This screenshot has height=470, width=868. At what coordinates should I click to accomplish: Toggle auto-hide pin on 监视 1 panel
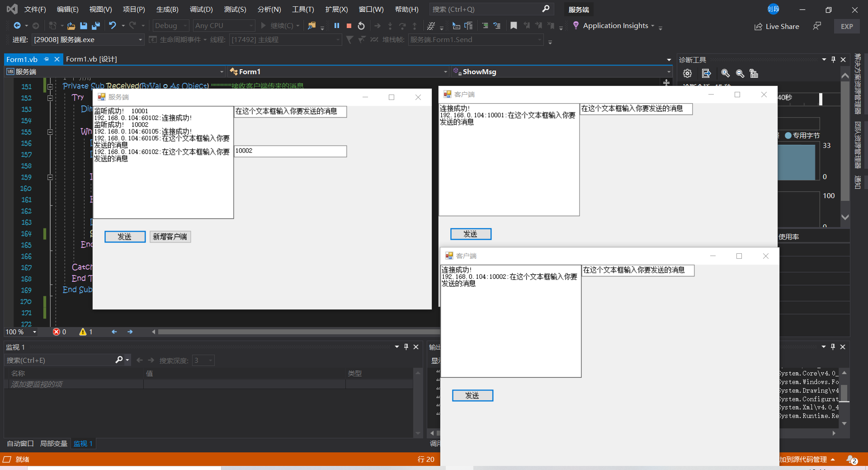[406, 347]
